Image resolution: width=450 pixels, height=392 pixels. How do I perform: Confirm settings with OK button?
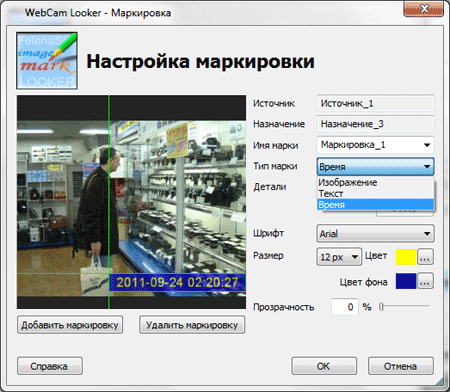(324, 366)
